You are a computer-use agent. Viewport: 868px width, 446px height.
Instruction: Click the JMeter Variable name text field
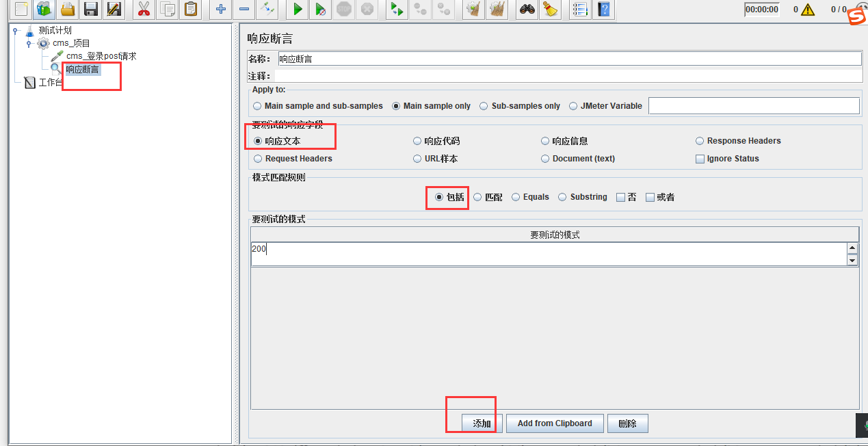tap(754, 106)
